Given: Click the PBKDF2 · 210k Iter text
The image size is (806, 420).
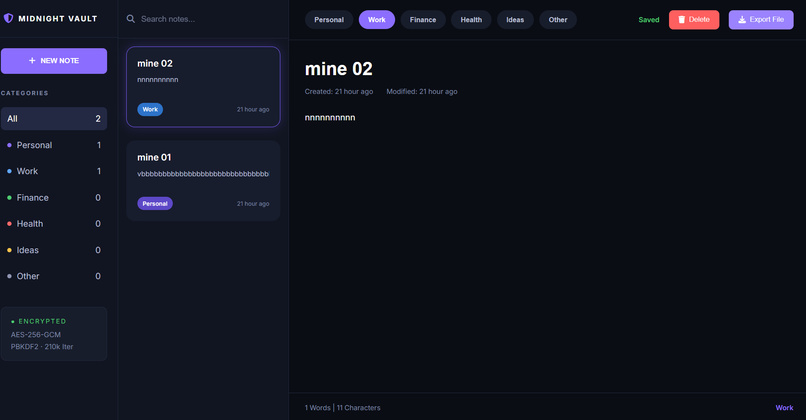Looking at the screenshot, I should tap(42, 346).
